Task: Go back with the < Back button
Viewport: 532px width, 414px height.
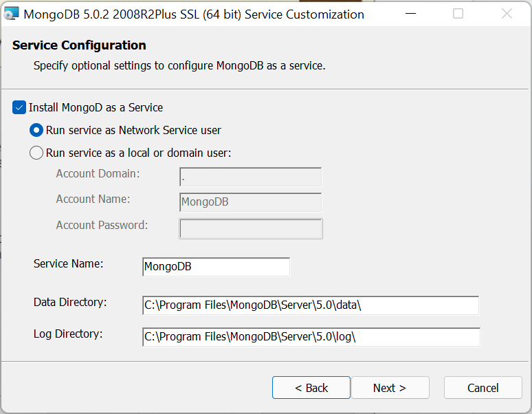Action: (x=311, y=388)
